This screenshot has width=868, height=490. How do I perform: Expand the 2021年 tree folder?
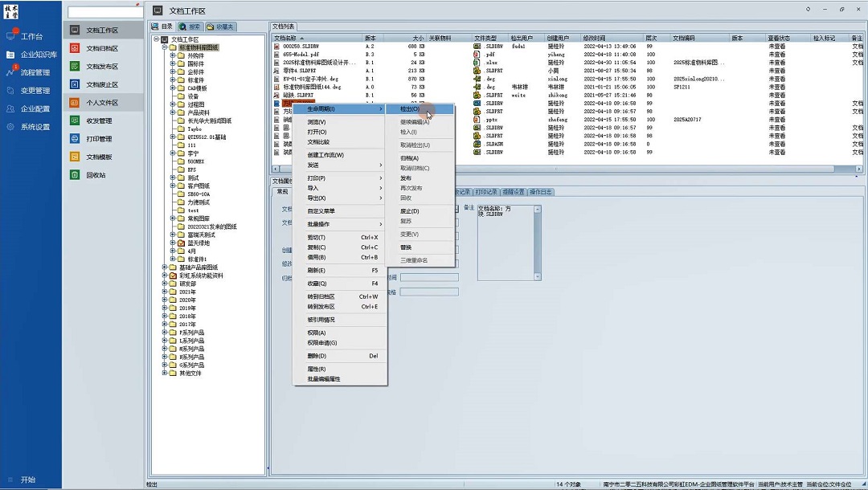tap(165, 292)
